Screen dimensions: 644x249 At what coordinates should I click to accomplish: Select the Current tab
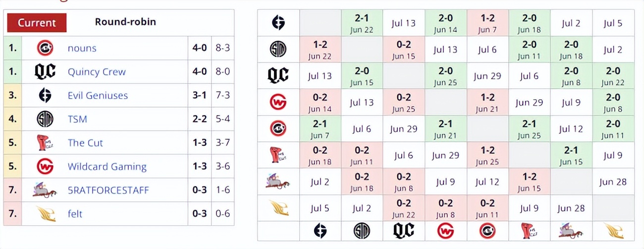pos(37,22)
